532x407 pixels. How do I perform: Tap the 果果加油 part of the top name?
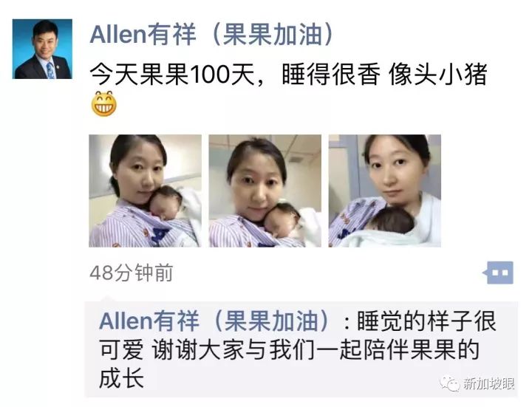coord(272,34)
